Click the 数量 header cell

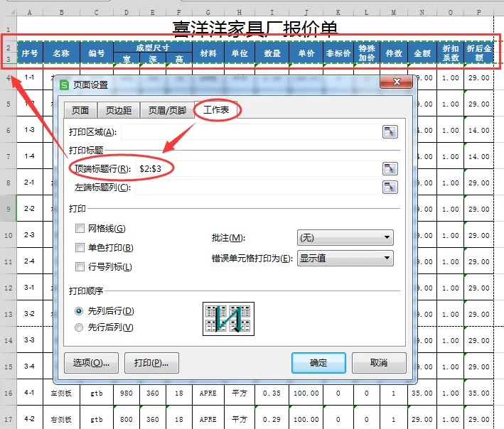point(272,53)
